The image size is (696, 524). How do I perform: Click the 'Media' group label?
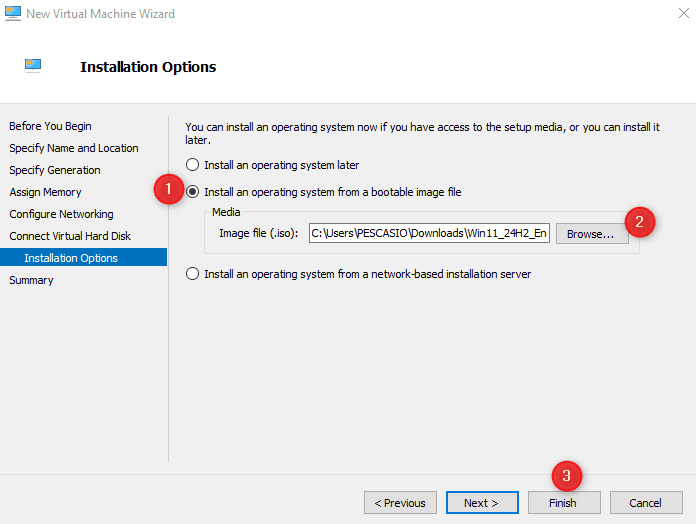point(226,212)
